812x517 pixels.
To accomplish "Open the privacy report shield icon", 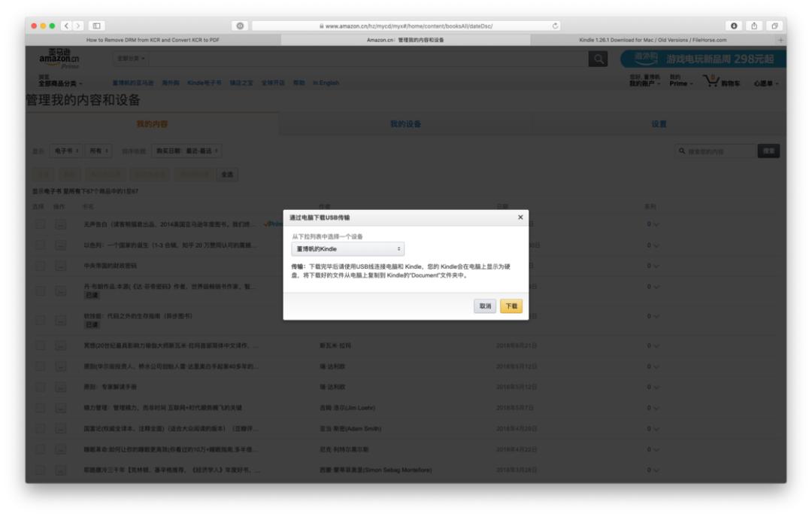I will point(241,26).
